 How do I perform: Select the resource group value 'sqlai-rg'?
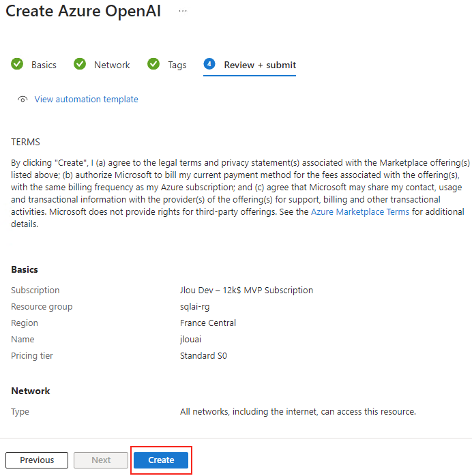[195, 307]
